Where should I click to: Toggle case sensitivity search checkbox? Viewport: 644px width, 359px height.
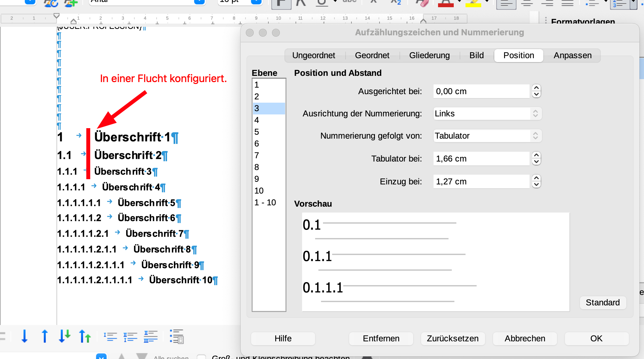[201, 357]
